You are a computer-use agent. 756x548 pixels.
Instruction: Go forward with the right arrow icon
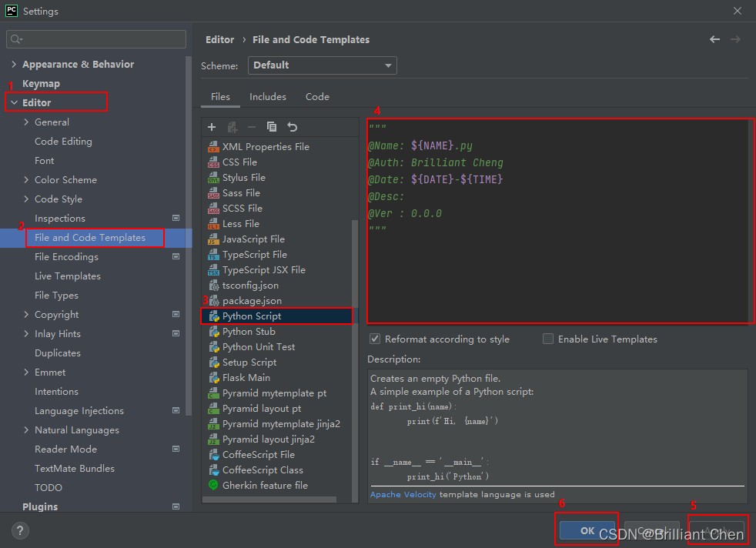click(735, 39)
